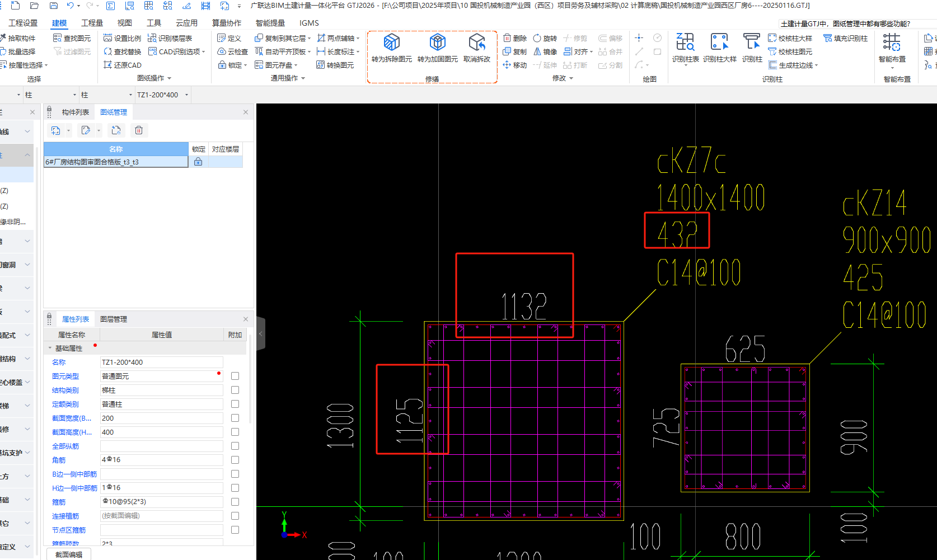Open the CAD识别选项 dropdown
Viewport: 937px width, 560px height.
click(x=203, y=52)
